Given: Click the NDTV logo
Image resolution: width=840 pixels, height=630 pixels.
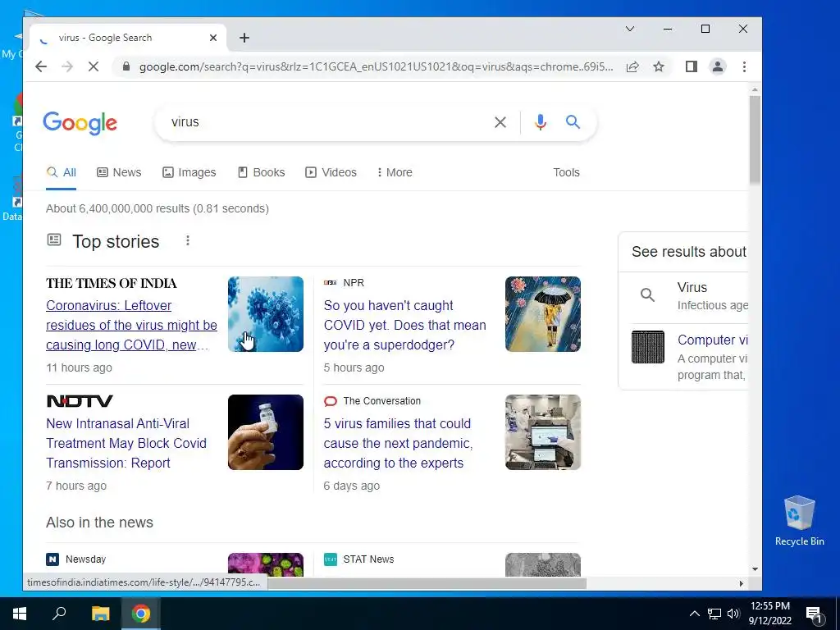Looking at the screenshot, I should (x=80, y=401).
